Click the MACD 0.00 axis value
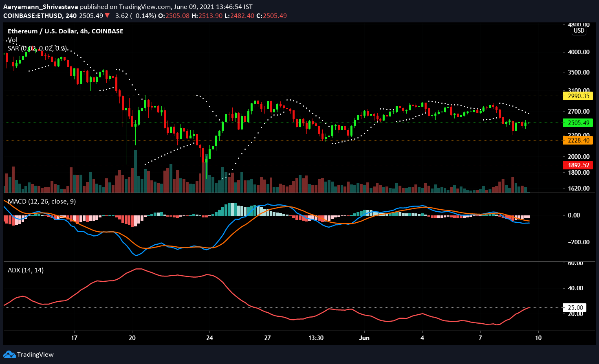The width and height of the screenshot is (599, 364). [574, 215]
